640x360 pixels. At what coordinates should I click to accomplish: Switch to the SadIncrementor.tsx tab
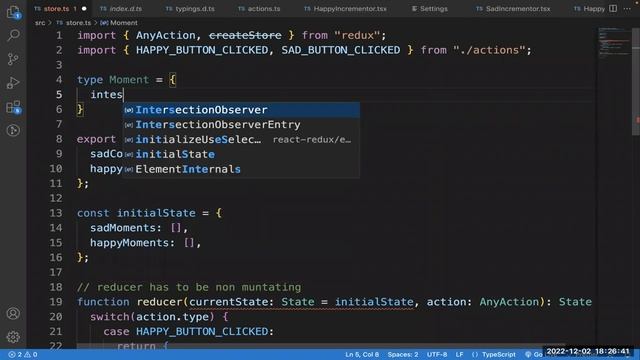513,9
